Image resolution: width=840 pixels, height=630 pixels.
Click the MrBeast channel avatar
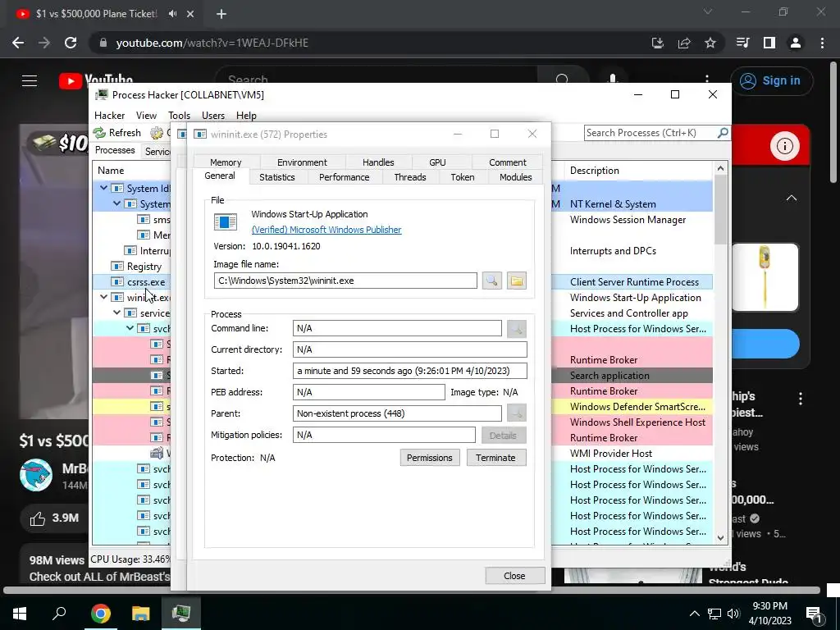tap(36, 475)
